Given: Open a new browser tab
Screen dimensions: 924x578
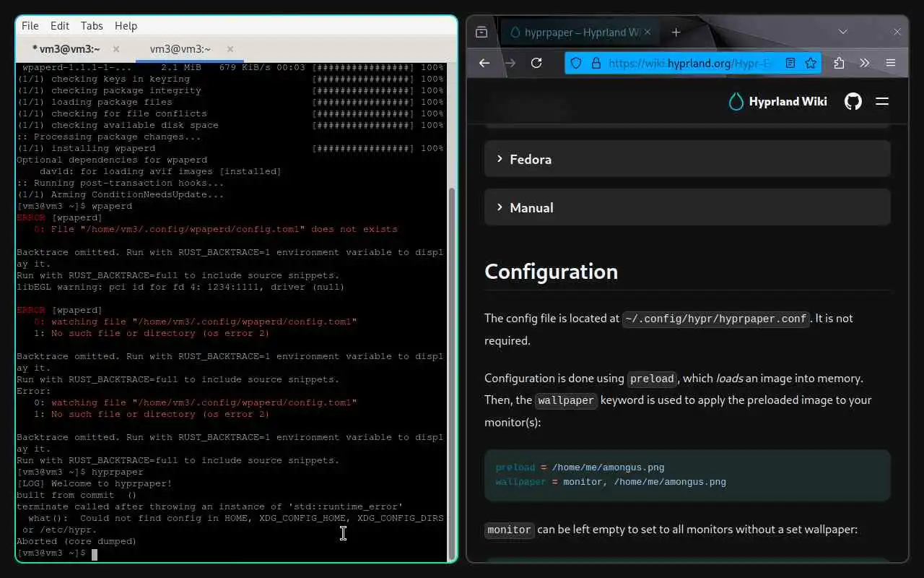Looking at the screenshot, I should tap(676, 32).
